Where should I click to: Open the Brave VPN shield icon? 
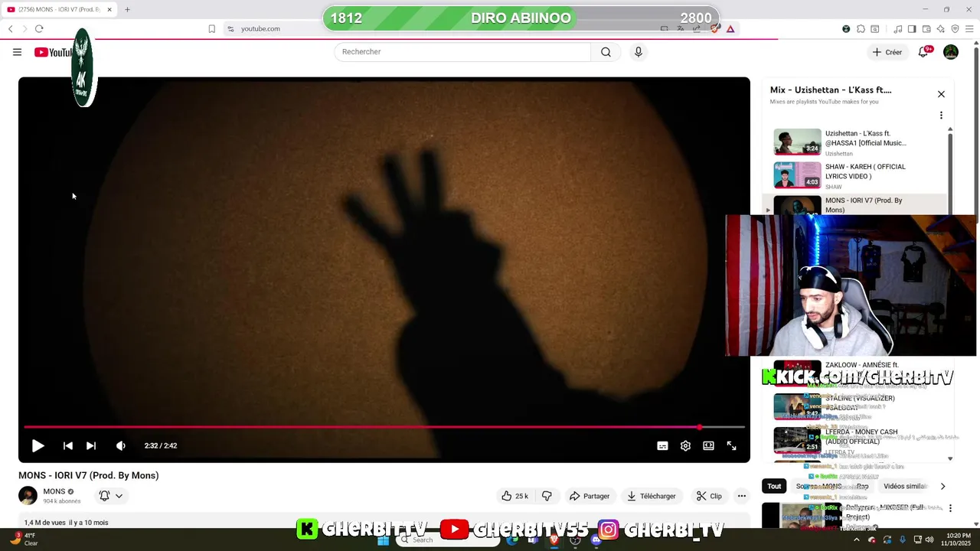pos(955,28)
